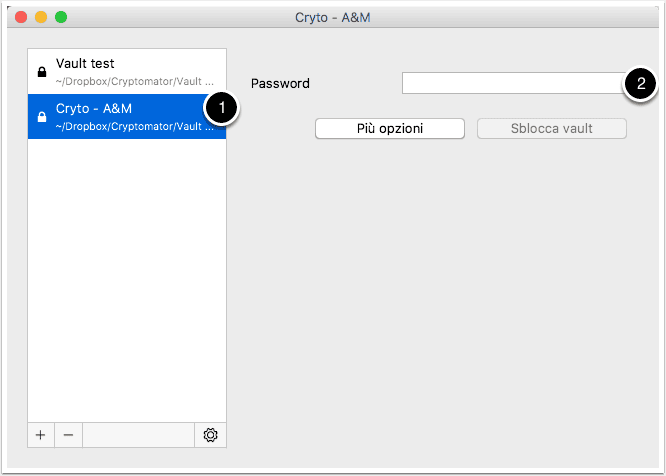This screenshot has width=666, height=476.
Task: Expand options with Più opzioni button
Action: click(389, 128)
